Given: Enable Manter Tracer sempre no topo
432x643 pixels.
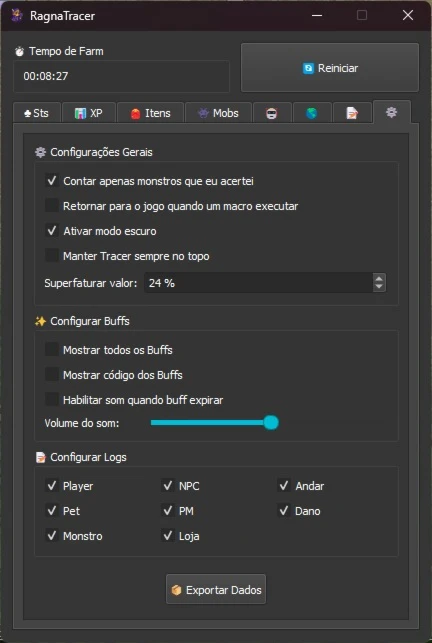Looking at the screenshot, I should click(52, 256).
